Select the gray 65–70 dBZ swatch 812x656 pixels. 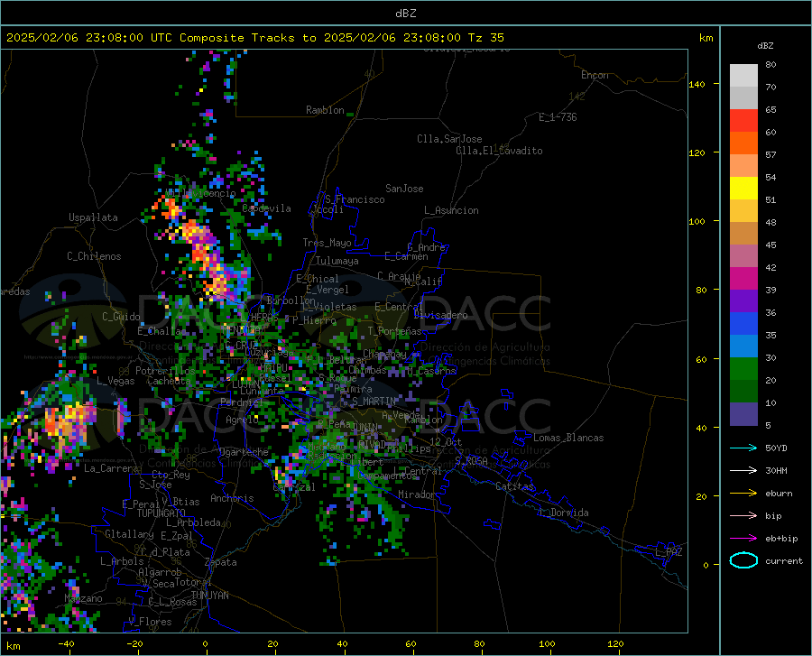click(x=743, y=97)
